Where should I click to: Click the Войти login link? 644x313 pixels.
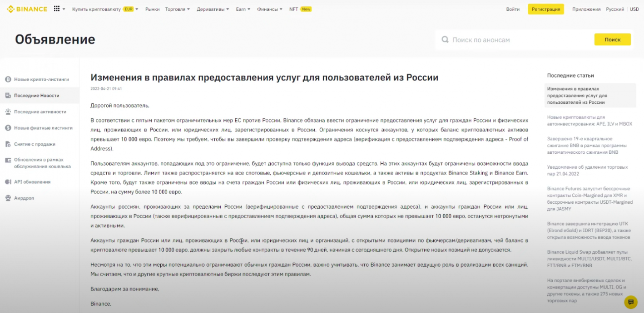pos(513,9)
